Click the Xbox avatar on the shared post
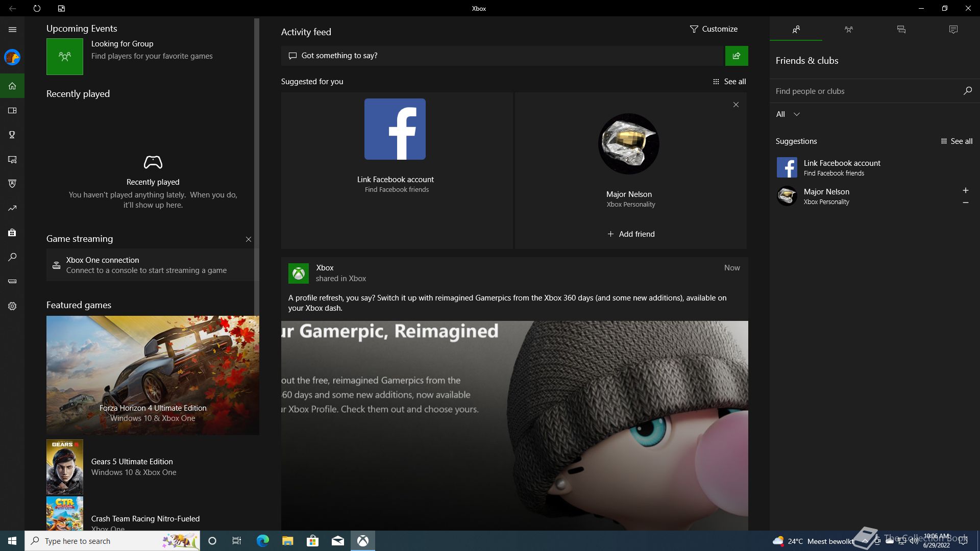 [x=299, y=273]
